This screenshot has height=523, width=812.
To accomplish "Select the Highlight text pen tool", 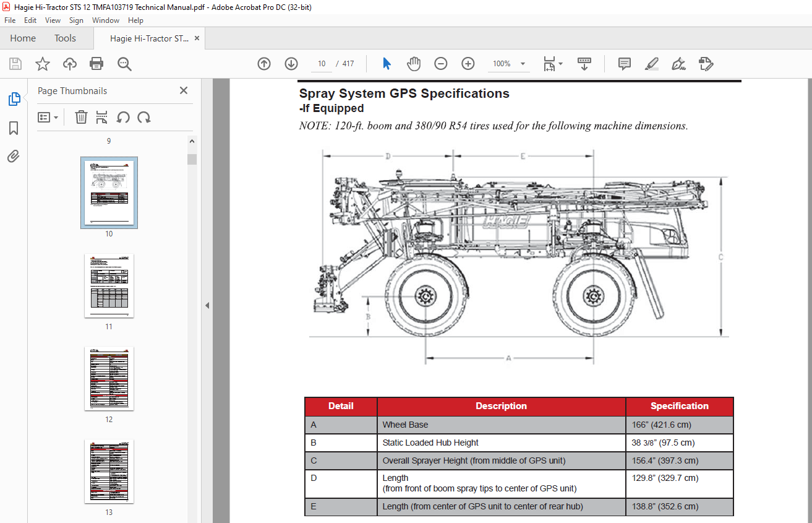I will click(651, 64).
